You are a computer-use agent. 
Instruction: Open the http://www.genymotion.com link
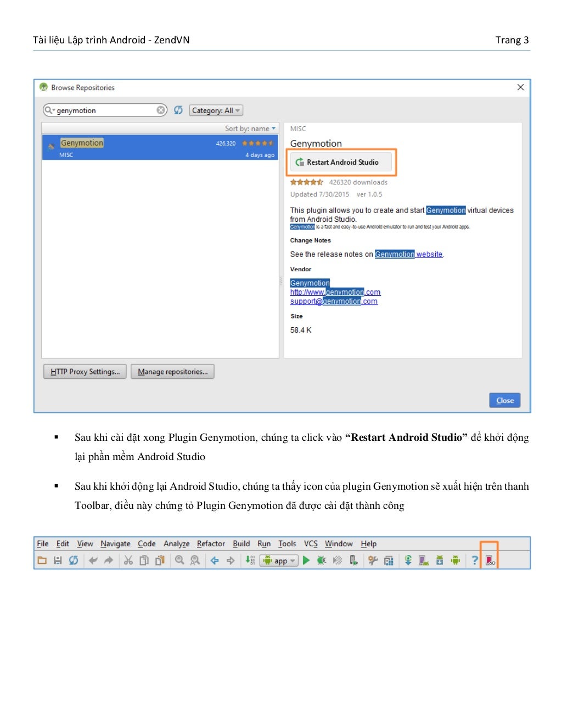335,292
